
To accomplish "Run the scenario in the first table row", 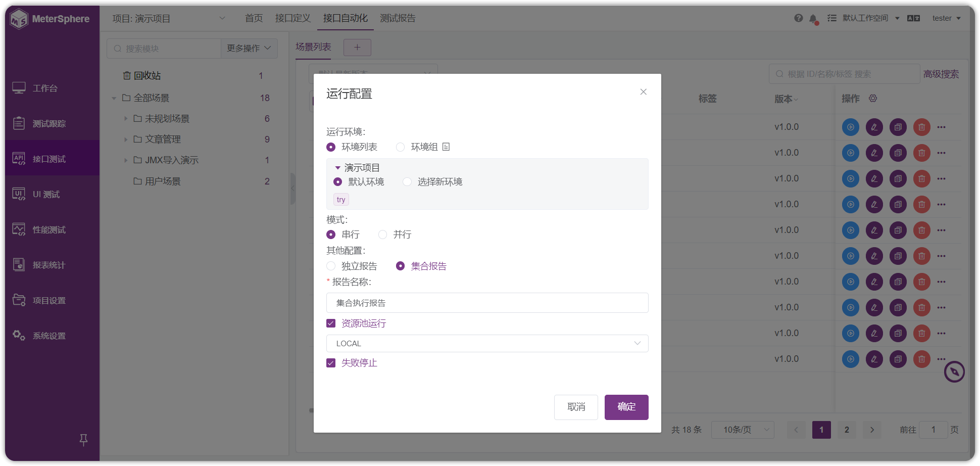I will pyautogui.click(x=851, y=127).
